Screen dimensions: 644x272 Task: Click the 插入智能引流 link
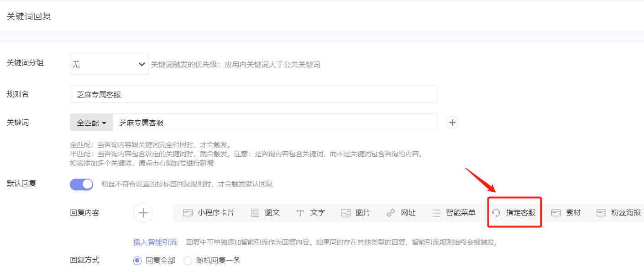click(156, 242)
